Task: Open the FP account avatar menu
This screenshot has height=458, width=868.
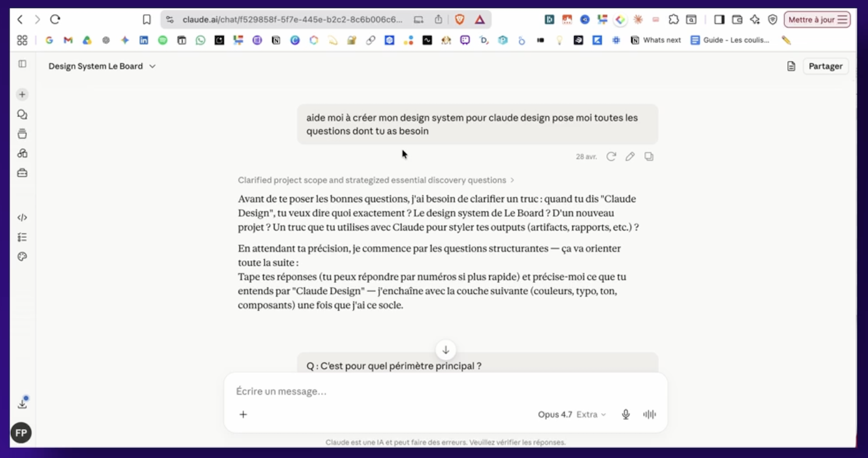Action: (21, 433)
